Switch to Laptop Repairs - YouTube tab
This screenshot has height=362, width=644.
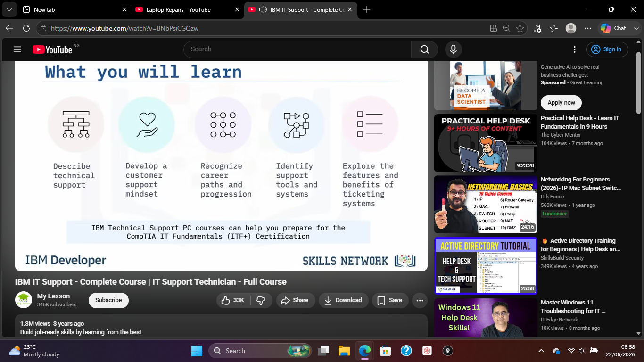187,9
